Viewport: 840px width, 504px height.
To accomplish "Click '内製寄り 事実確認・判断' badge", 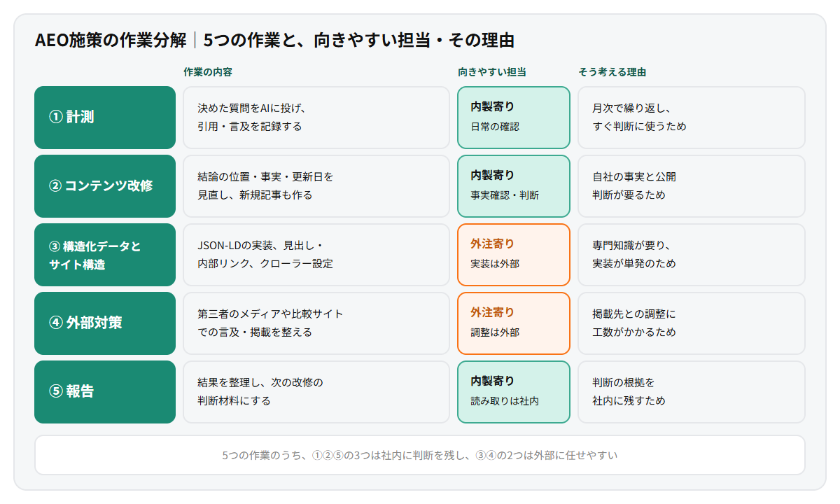I will [x=514, y=186].
